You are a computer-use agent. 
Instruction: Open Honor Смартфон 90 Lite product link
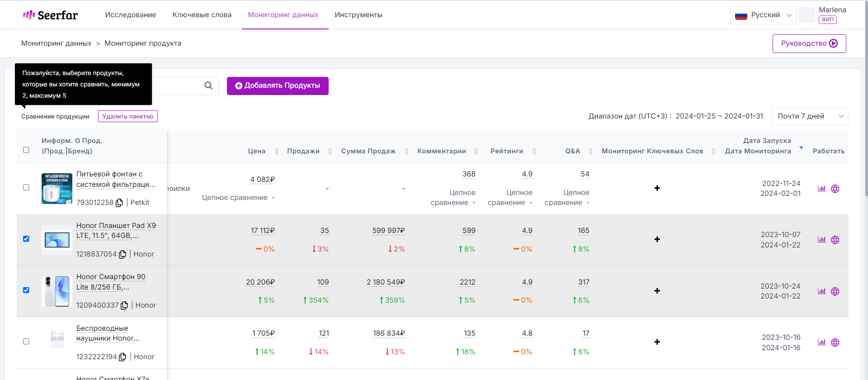point(111,282)
